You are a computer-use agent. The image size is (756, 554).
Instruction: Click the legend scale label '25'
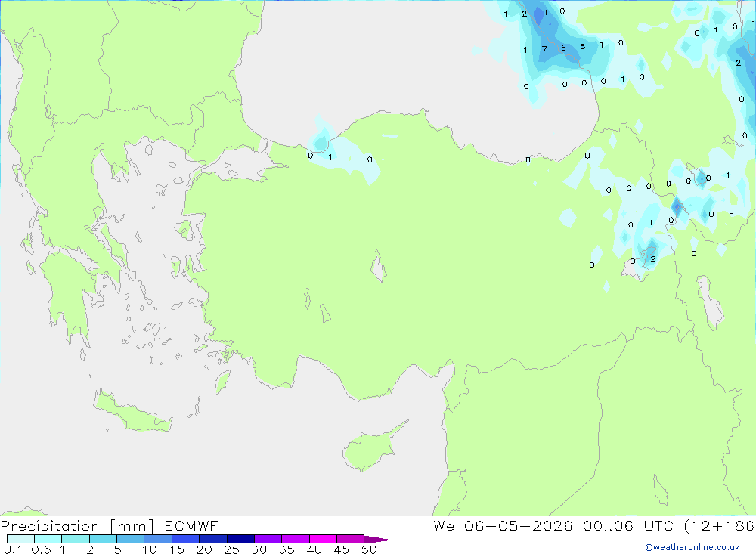[x=231, y=549]
